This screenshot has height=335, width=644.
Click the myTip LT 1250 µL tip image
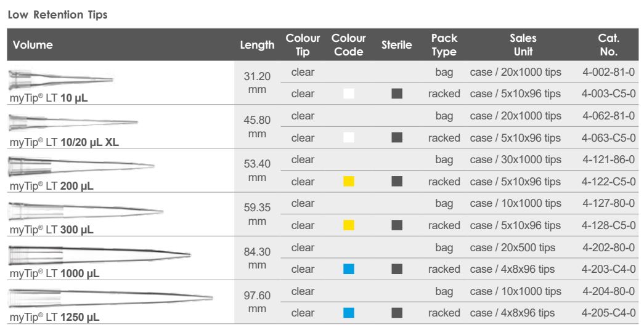click(110, 298)
